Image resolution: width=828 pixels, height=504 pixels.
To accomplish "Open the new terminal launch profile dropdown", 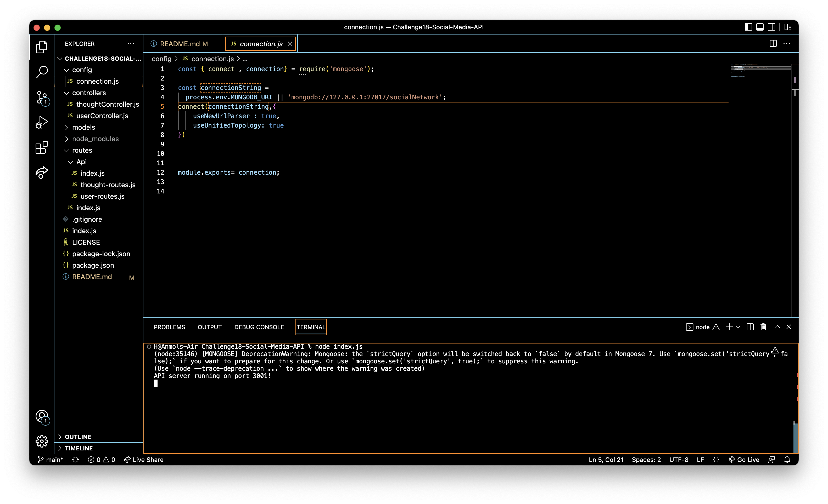I will (x=738, y=327).
